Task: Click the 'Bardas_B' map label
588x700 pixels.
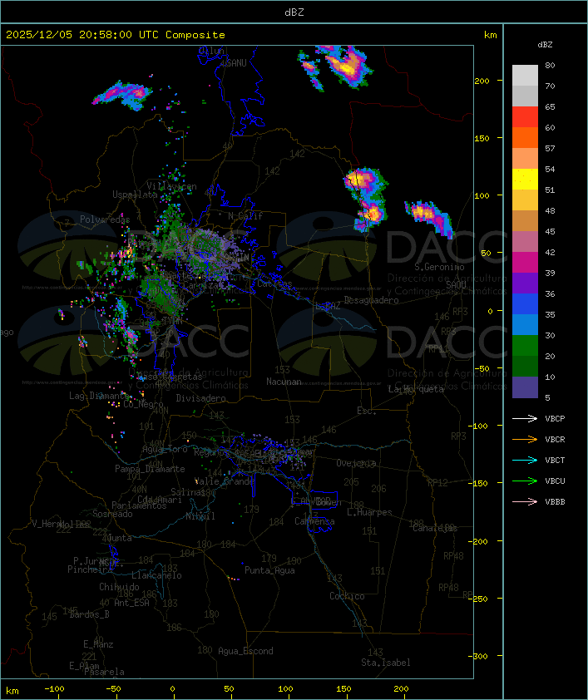Action: [90, 614]
